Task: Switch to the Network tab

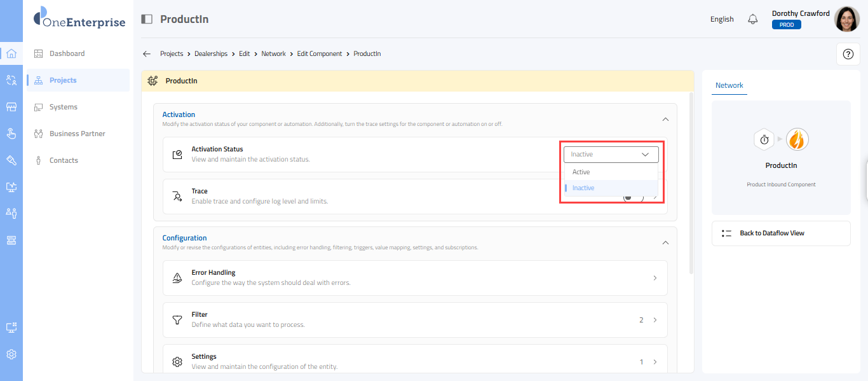Action: pos(729,85)
